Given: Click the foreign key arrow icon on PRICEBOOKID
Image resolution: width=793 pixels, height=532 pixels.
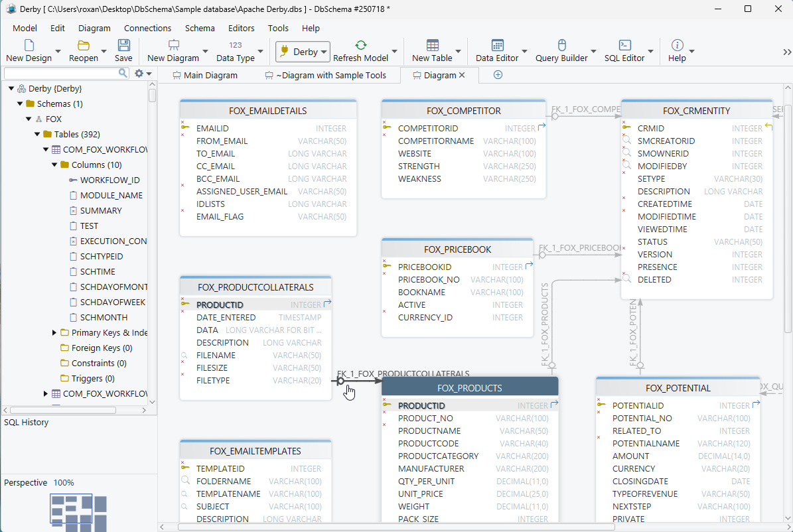Looking at the screenshot, I should coord(529,265).
